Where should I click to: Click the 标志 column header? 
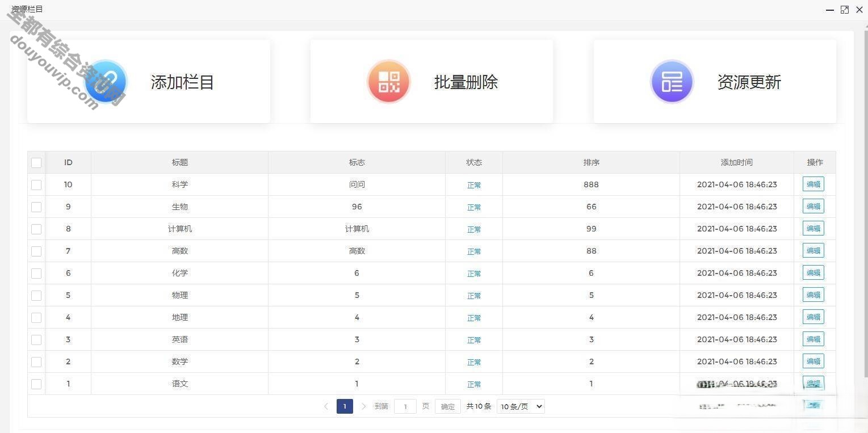point(357,162)
